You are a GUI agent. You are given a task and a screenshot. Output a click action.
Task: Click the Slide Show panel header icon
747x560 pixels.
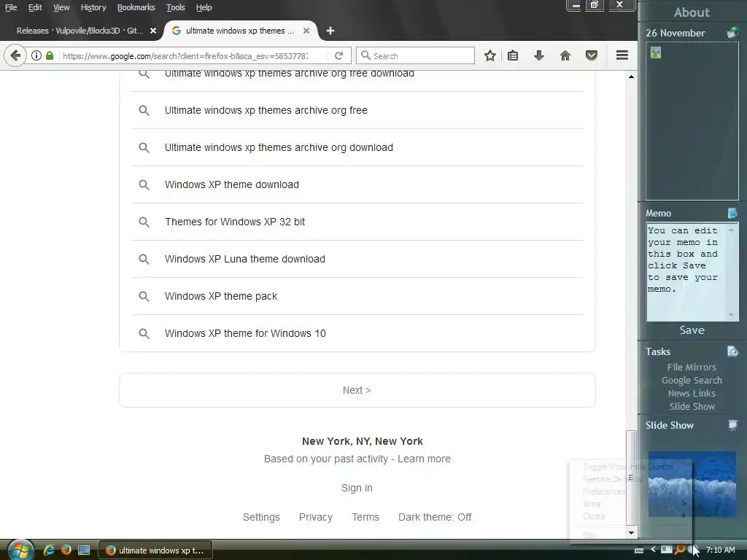[x=732, y=425]
